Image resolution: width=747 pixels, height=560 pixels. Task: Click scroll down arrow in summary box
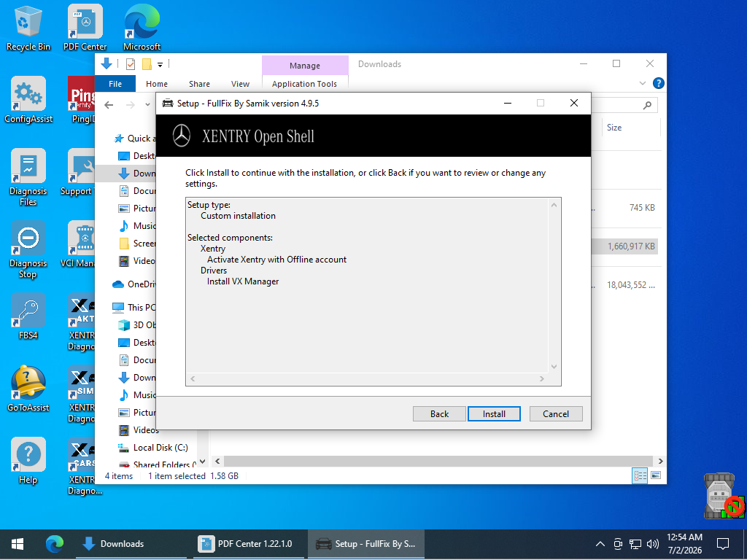pyautogui.click(x=554, y=366)
